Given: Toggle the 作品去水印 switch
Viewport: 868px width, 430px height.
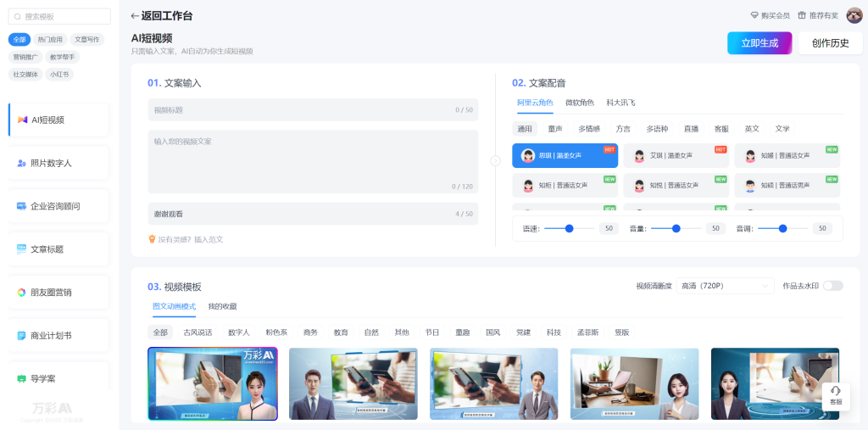Looking at the screenshot, I should point(832,286).
